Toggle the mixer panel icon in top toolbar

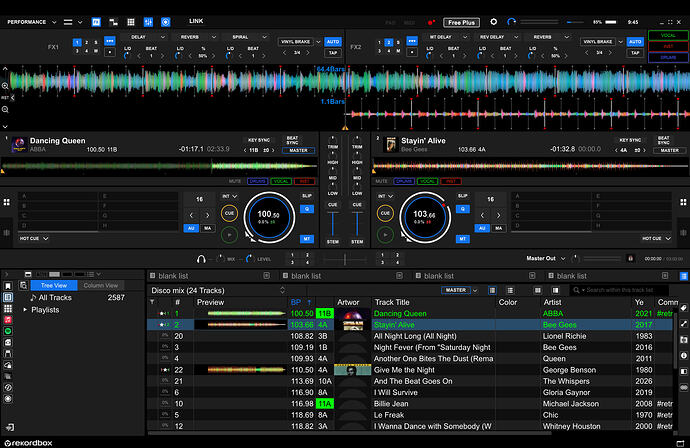pos(148,22)
